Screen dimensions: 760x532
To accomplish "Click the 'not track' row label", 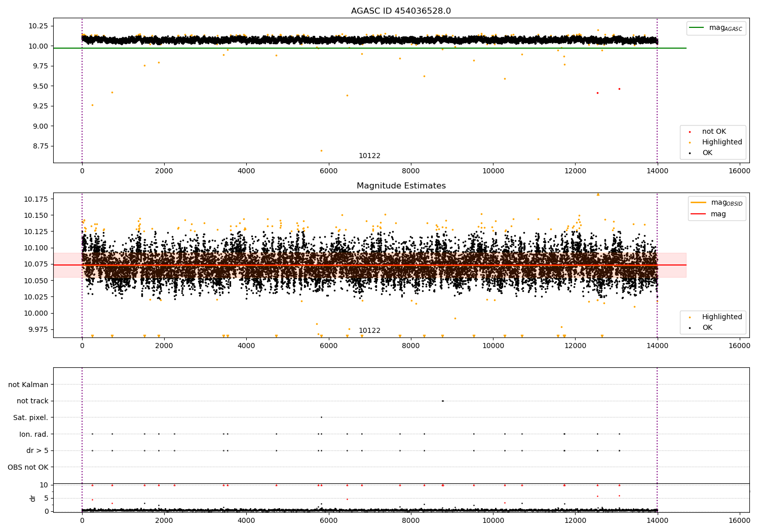I will point(32,401).
